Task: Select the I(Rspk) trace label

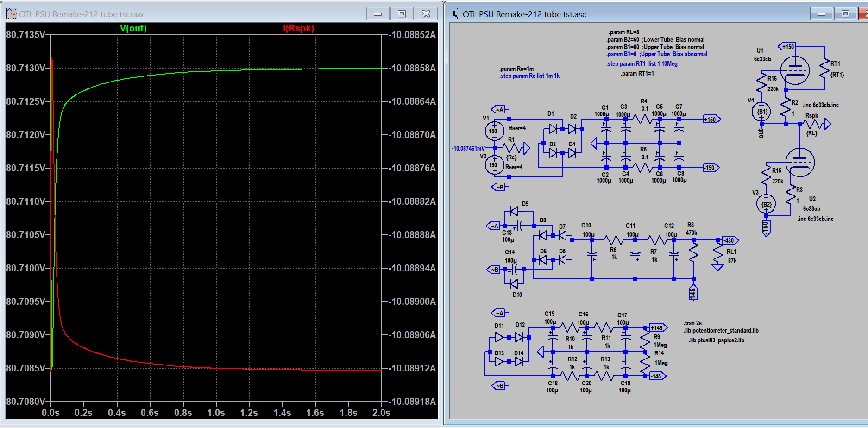Action: coord(298,28)
